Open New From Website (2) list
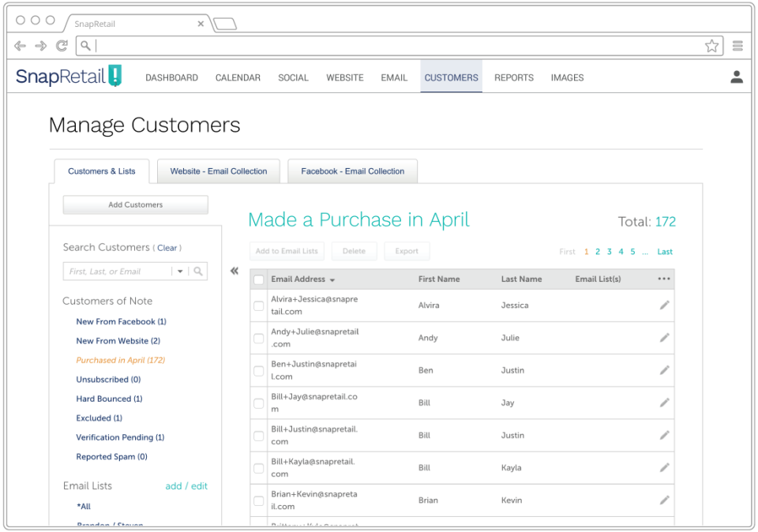758x532 pixels. point(118,341)
